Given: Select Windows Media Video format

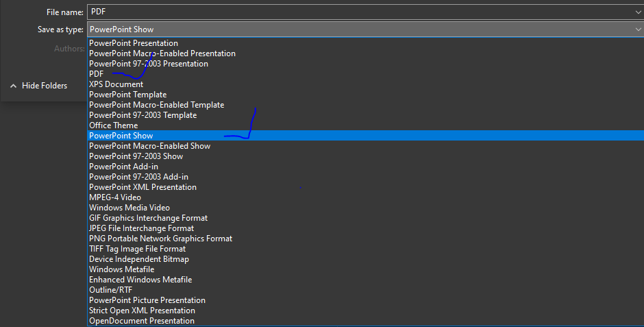Looking at the screenshot, I should (x=366, y=208).
